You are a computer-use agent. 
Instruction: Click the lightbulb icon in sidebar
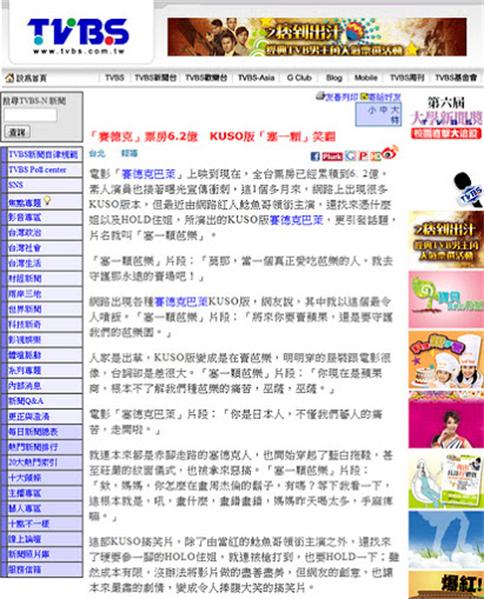point(47,200)
